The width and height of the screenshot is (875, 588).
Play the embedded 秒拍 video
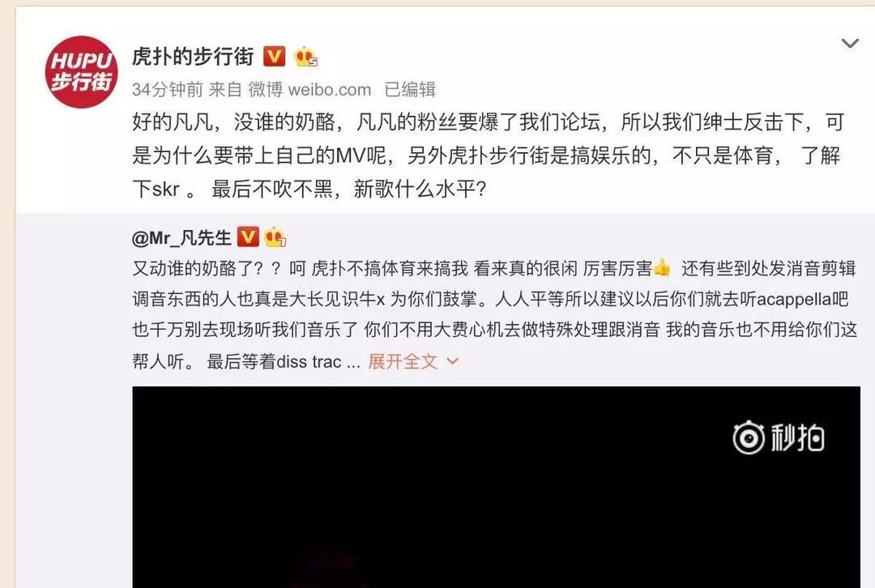pos(496,487)
